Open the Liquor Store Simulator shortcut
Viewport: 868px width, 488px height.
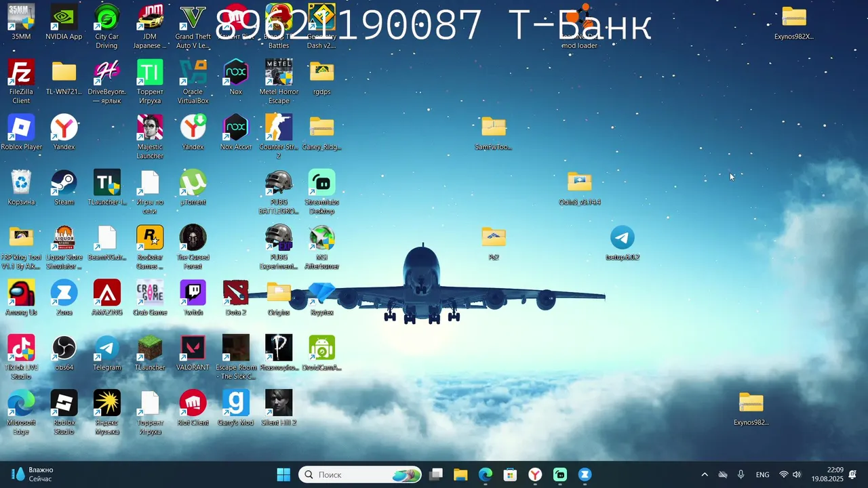(x=64, y=247)
